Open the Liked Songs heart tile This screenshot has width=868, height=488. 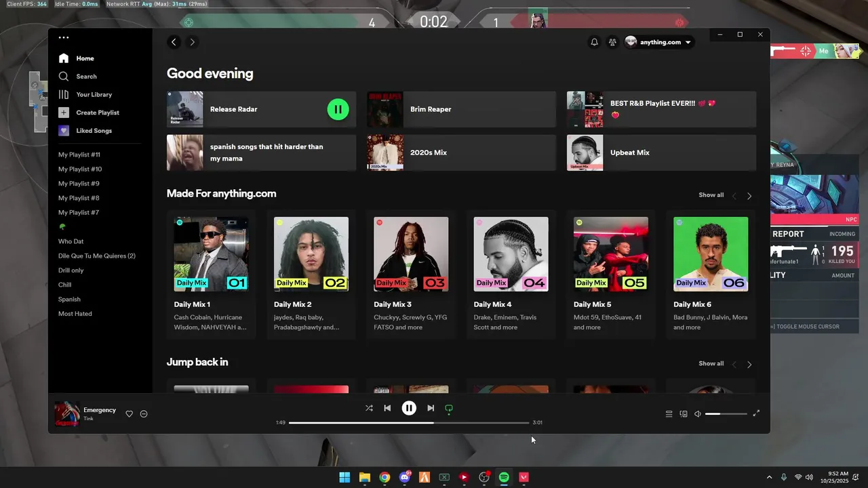click(x=64, y=131)
